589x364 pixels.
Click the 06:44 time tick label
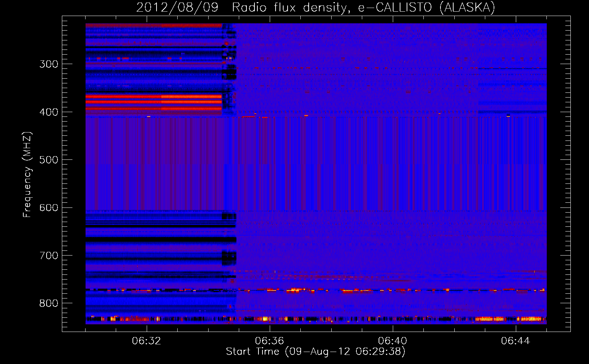[x=515, y=341]
